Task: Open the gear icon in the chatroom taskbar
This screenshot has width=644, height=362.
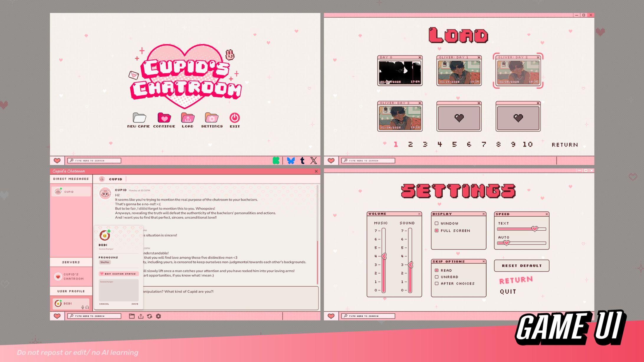Action: 158,316
